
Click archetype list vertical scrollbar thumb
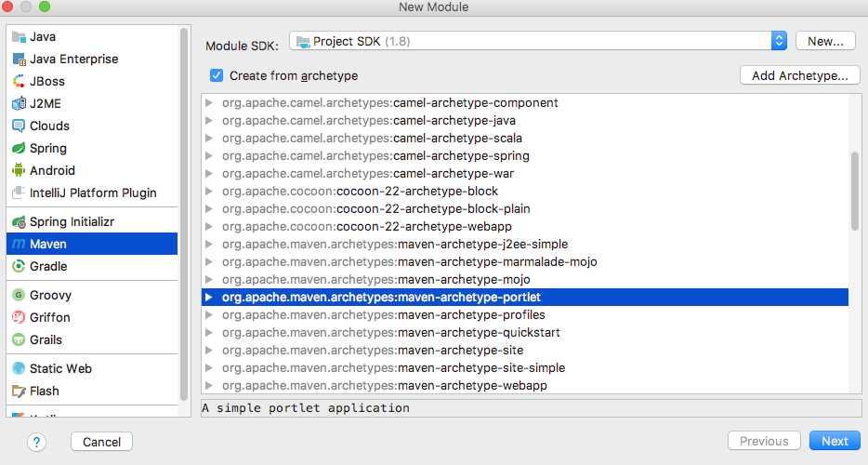click(x=855, y=191)
